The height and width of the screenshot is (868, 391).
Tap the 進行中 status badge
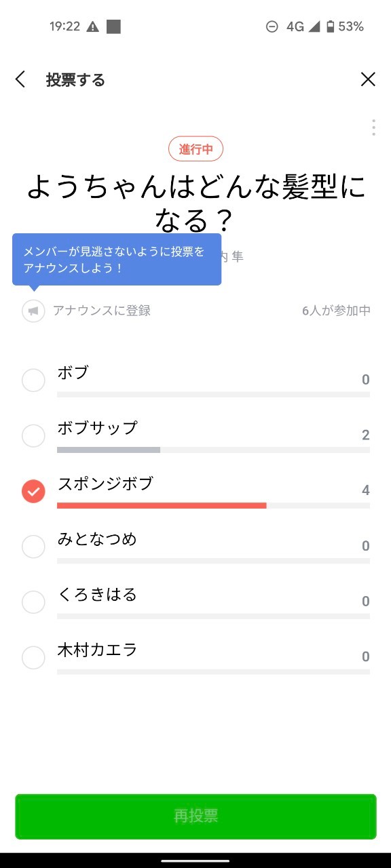coord(195,149)
